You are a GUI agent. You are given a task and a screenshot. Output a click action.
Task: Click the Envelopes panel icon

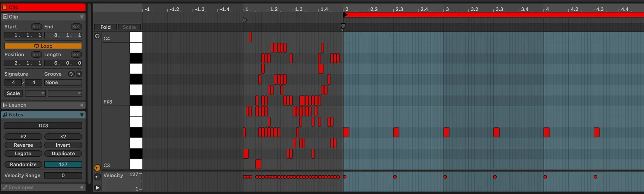tap(5, 187)
